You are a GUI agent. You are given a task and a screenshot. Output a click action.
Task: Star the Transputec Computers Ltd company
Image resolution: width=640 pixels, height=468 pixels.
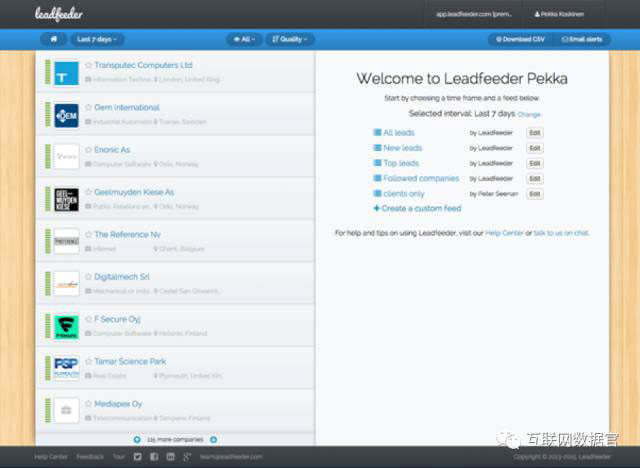[x=88, y=65]
